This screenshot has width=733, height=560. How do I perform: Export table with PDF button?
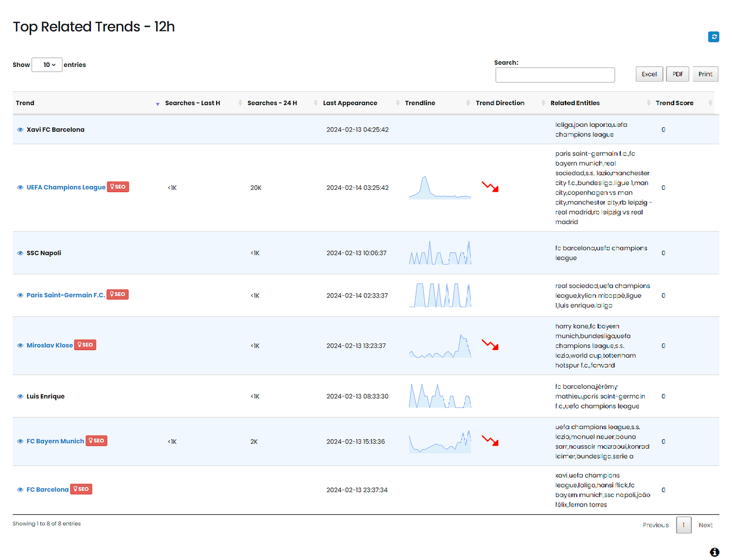(678, 74)
